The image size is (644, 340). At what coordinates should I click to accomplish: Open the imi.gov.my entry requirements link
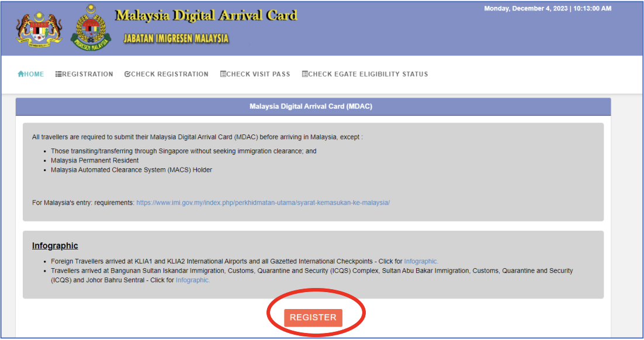263,203
